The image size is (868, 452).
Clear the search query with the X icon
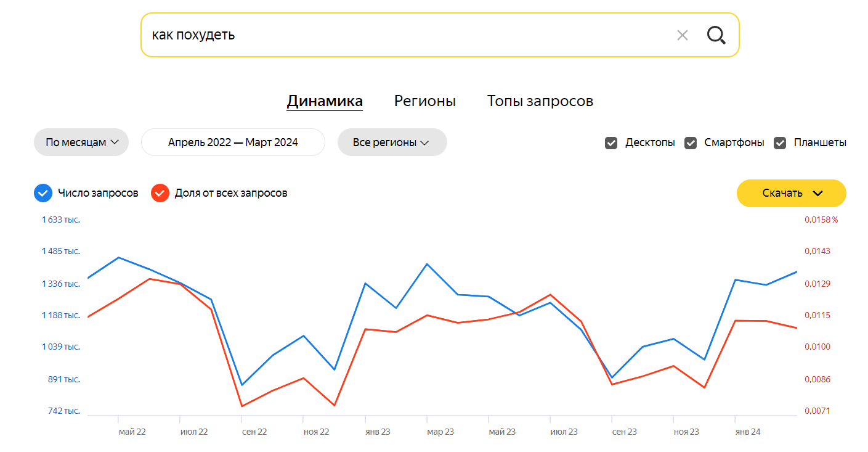[x=682, y=35]
